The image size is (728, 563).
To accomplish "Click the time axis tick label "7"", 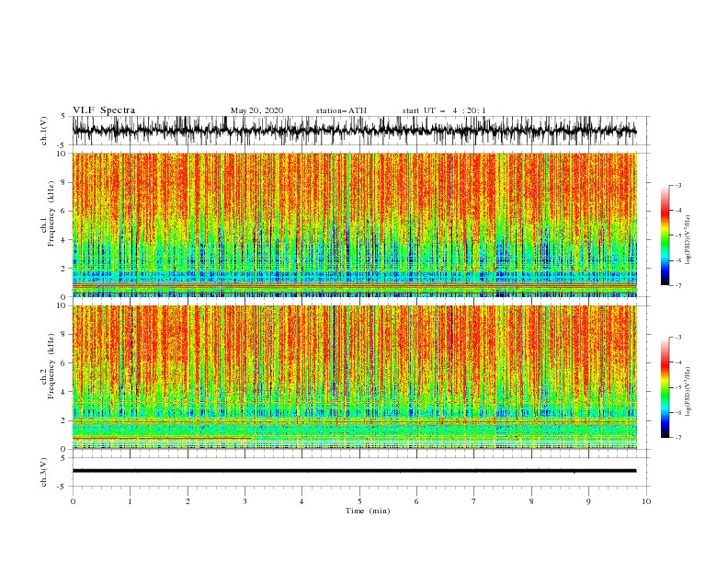I will [x=474, y=501].
